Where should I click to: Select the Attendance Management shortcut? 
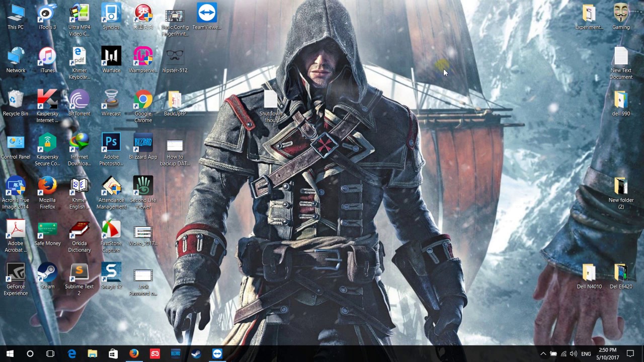point(111,193)
